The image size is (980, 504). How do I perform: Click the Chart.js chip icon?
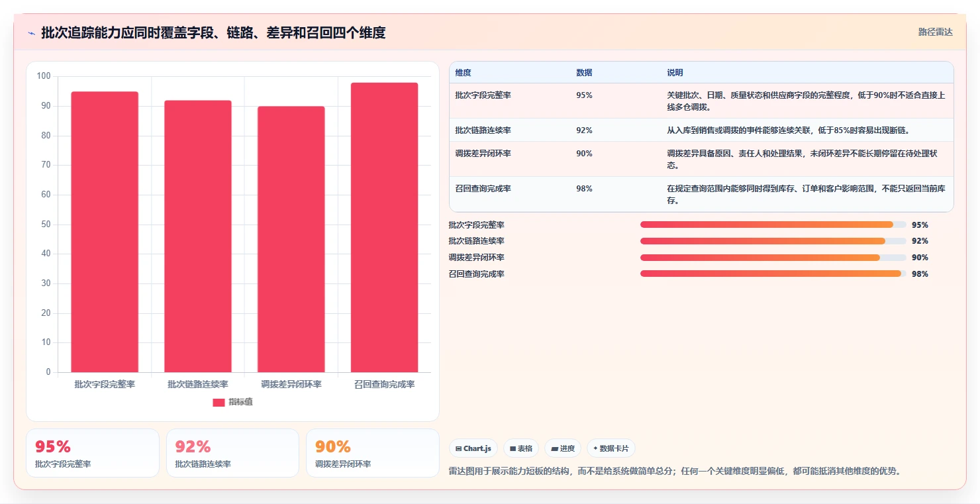point(458,449)
